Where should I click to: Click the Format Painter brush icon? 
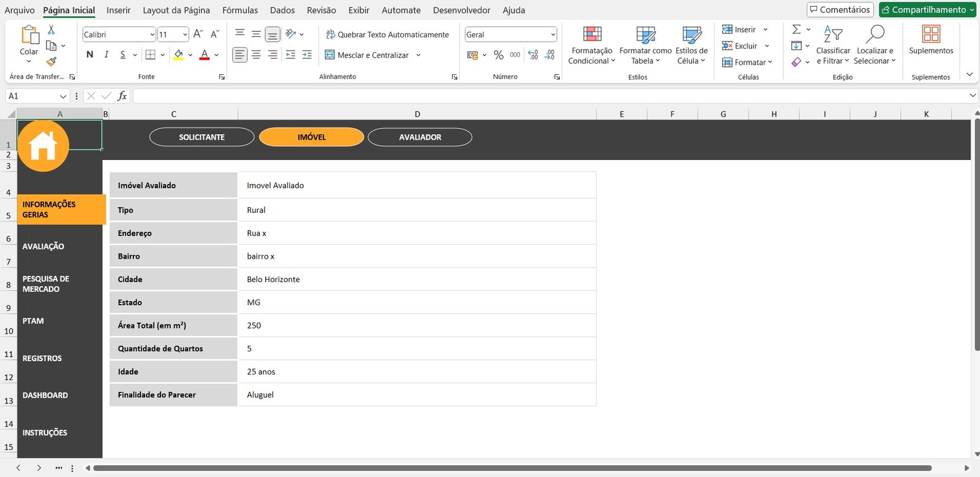(51, 61)
